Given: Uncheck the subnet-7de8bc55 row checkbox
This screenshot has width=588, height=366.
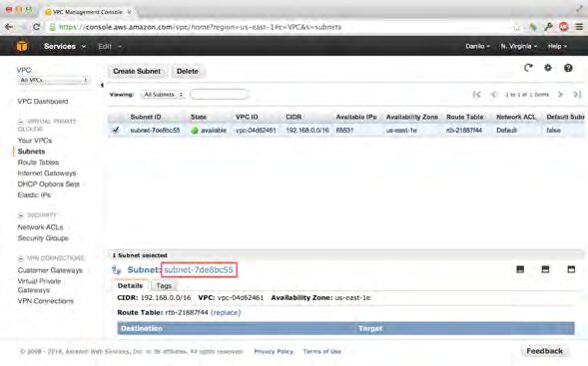Looking at the screenshot, I should tap(116, 130).
